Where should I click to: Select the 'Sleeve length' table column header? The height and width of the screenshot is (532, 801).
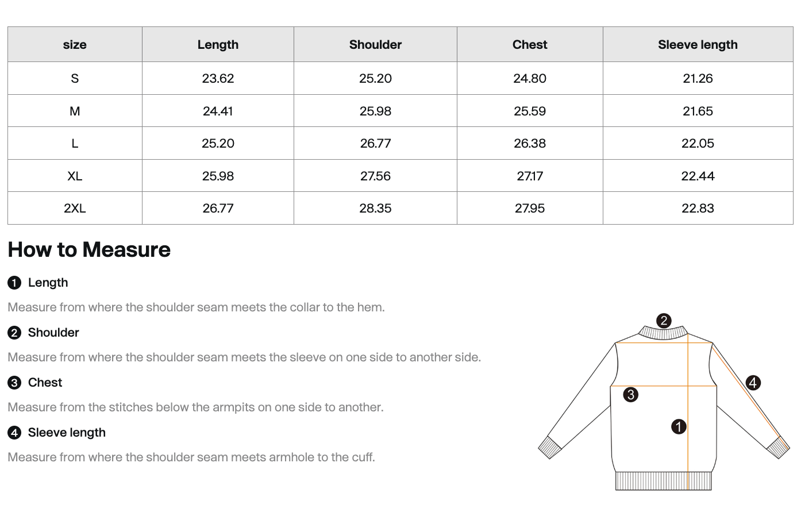click(698, 45)
